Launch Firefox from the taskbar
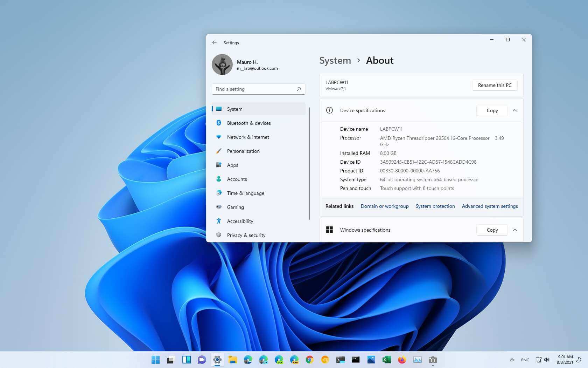Image resolution: width=588 pixels, height=368 pixels. coord(402,360)
